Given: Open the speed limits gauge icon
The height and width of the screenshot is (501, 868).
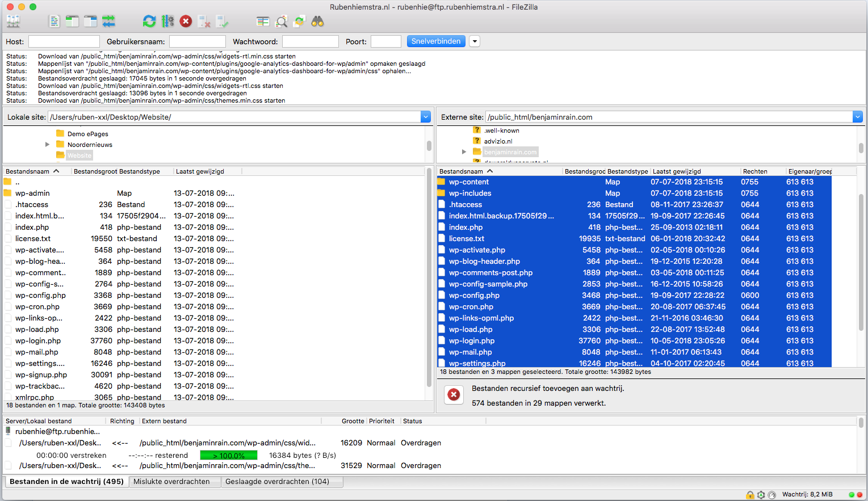Looking at the screenshot, I should (x=771, y=495).
